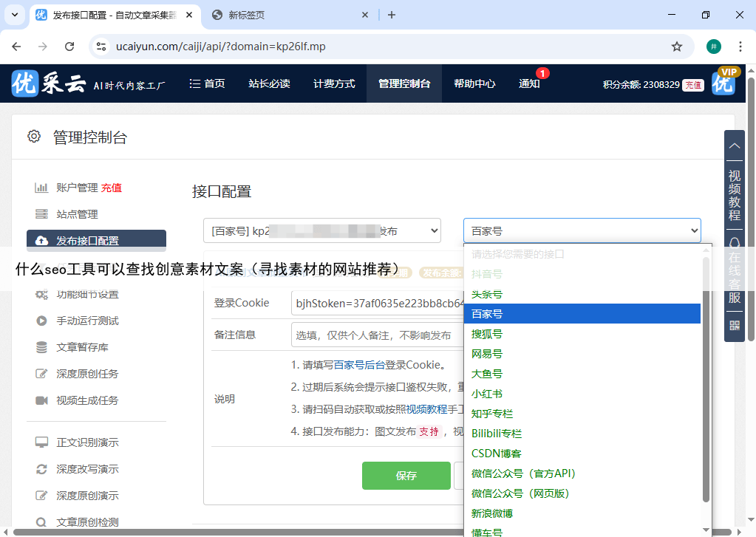Choose 小红书 in the interface list
The width and height of the screenshot is (756, 537).
point(487,394)
